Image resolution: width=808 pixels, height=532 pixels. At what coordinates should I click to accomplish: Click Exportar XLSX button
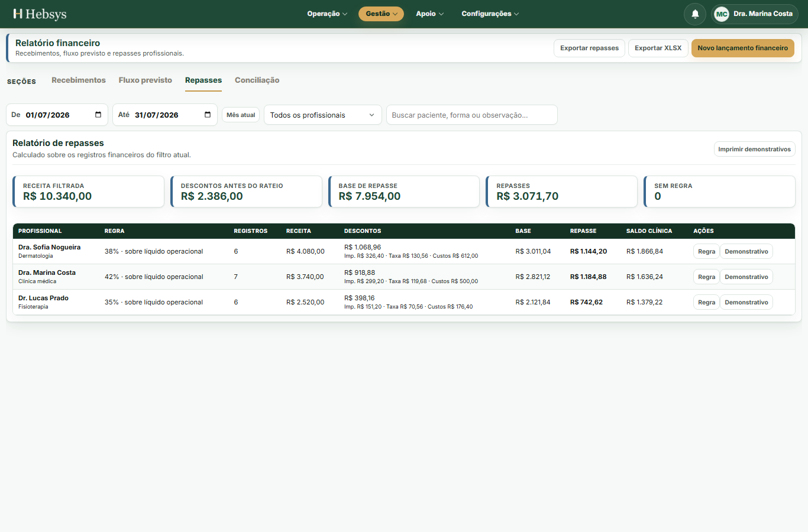pyautogui.click(x=658, y=48)
